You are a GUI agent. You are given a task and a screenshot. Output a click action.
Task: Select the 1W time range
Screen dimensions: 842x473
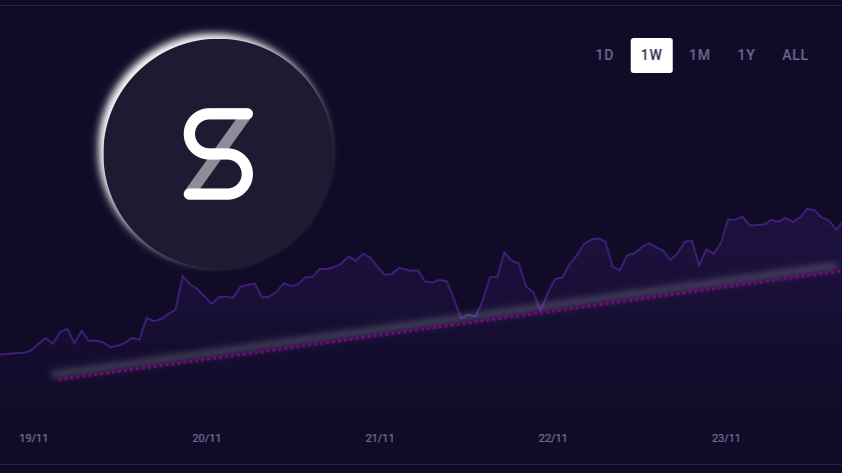tap(651, 55)
